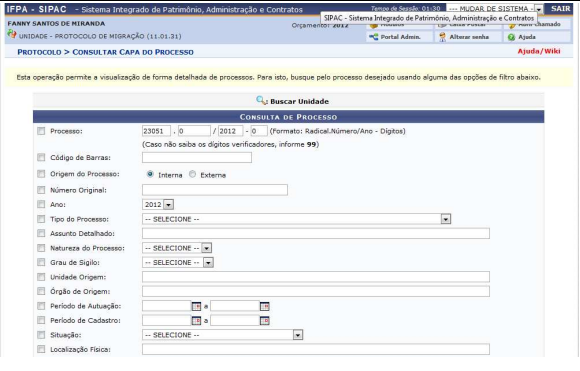The height and width of the screenshot is (371, 580).
Task: Enable the Número Original filter checkbox
Action: [x=41, y=190]
